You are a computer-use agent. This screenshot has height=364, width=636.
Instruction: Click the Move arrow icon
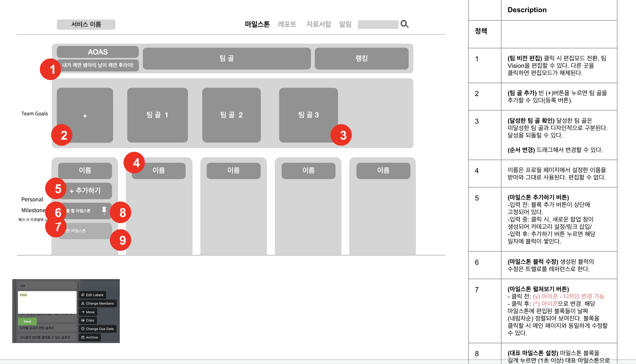[x=83, y=312]
